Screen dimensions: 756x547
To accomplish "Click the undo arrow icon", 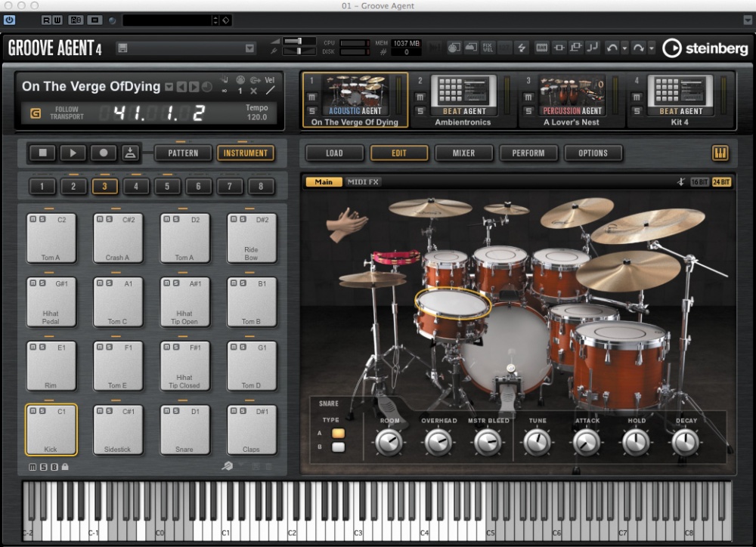I will 612,48.
